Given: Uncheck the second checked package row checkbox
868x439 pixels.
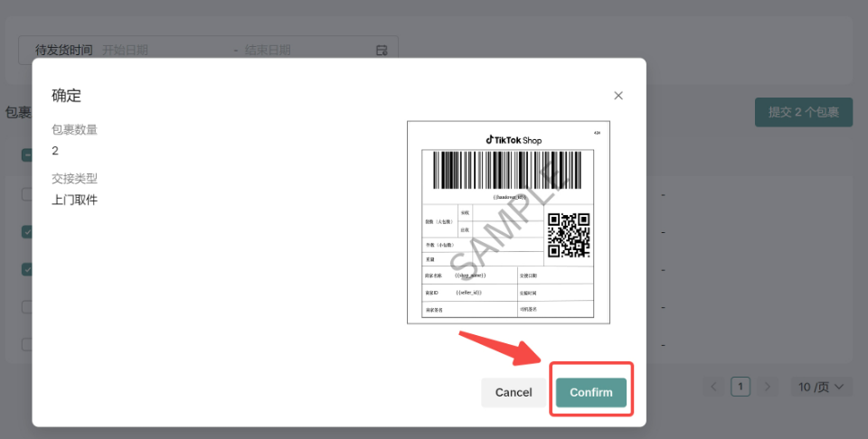Looking at the screenshot, I should coord(27,269).
